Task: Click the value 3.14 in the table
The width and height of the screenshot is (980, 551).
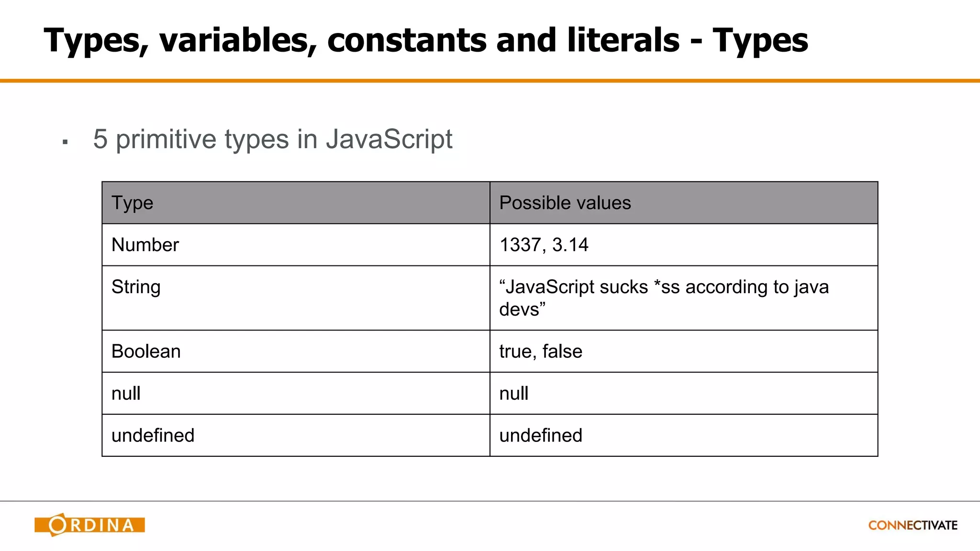Action: click(x=570, y=245)
